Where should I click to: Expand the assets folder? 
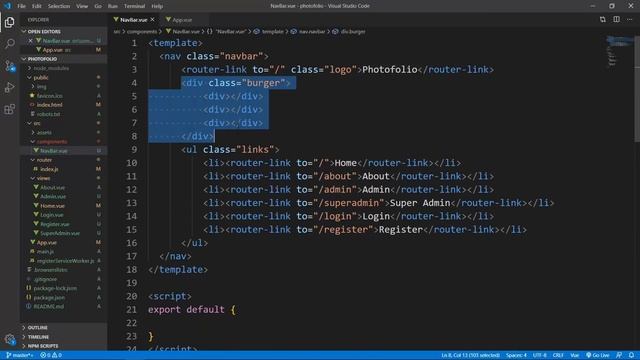coord(44,132)
